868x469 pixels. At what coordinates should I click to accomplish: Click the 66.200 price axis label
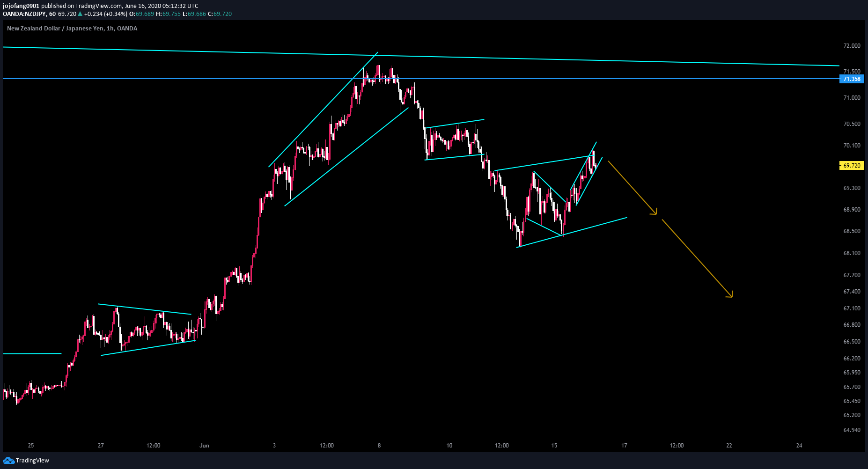pyautogui.click(x=852, y=359)
